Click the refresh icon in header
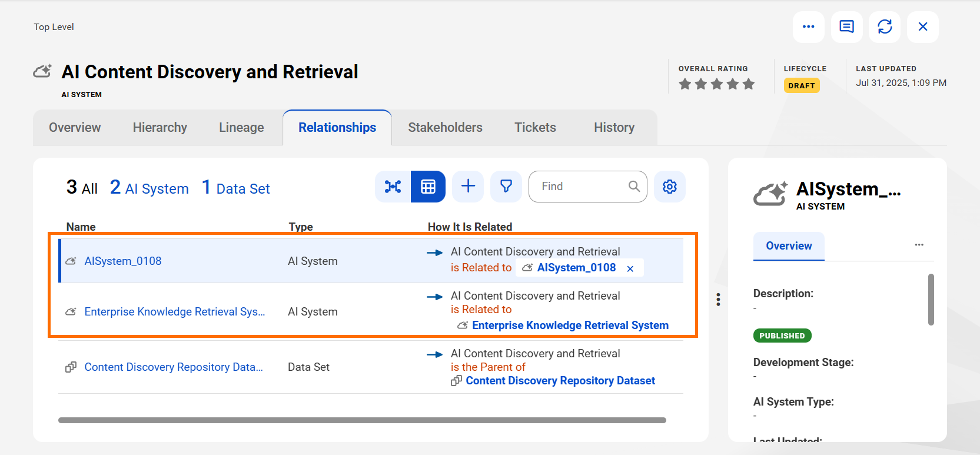Screen dimensions: 980x455 coord(885,27)
